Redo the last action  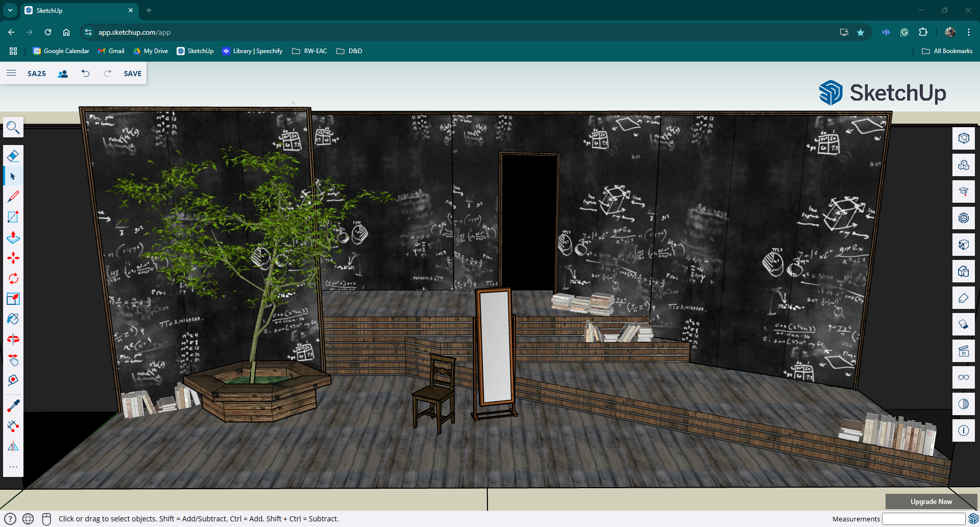(x=107, y=74)
